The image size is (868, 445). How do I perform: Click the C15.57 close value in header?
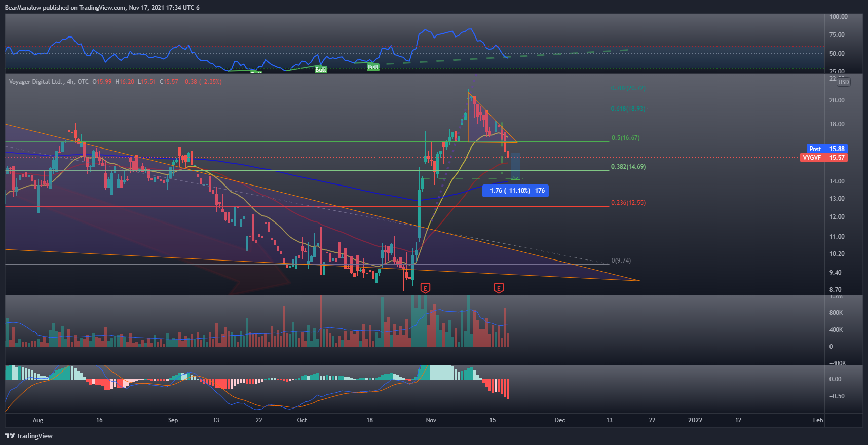(x=169, y=82)
